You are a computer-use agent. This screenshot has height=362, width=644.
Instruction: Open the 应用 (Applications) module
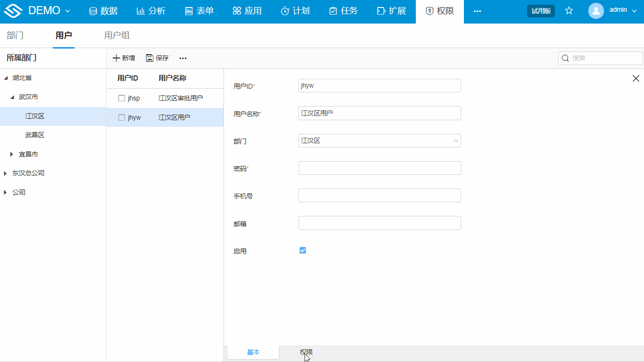click(x=247, y=10)
